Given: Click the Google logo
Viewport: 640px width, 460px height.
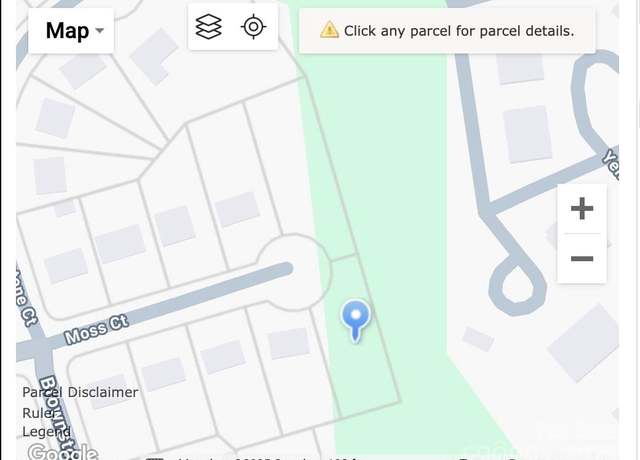Looking at the screenshot, I should (x=62, y=451).
